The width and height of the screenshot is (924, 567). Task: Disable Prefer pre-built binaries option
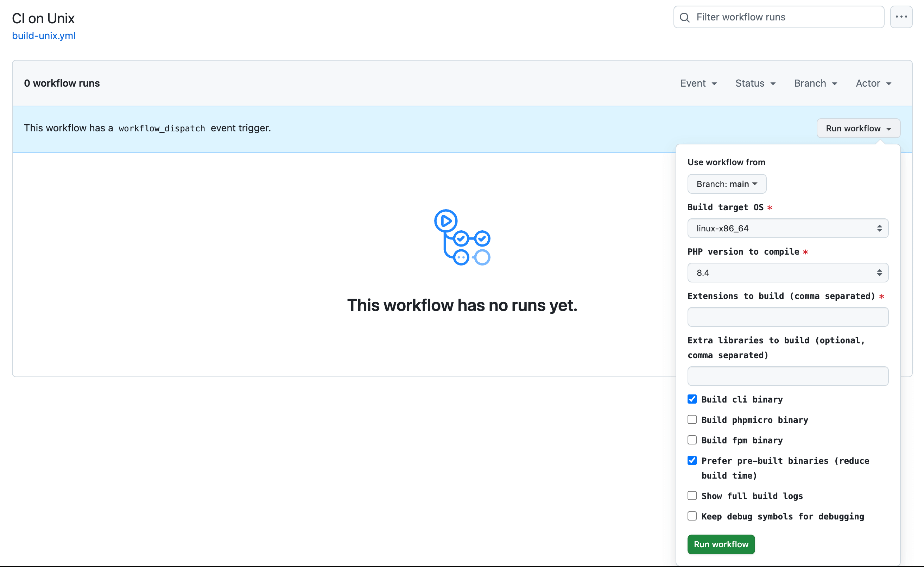click(x=692, y=460)
